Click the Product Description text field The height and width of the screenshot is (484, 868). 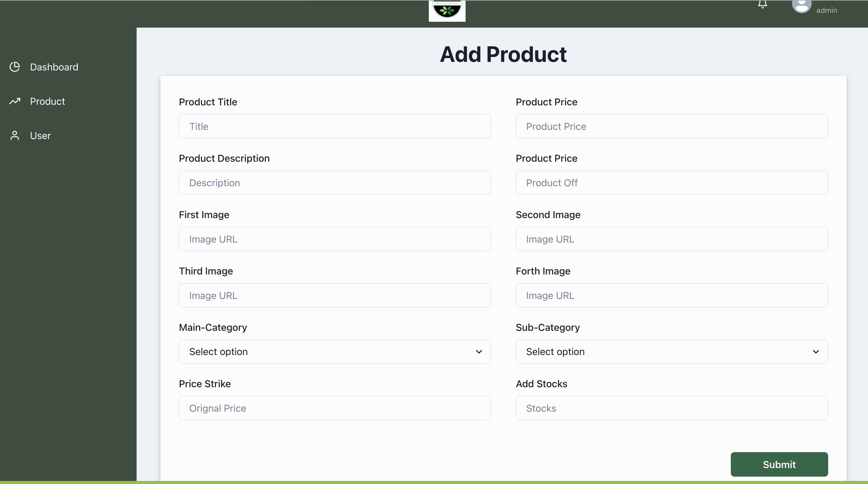click(x=335, y=182)
